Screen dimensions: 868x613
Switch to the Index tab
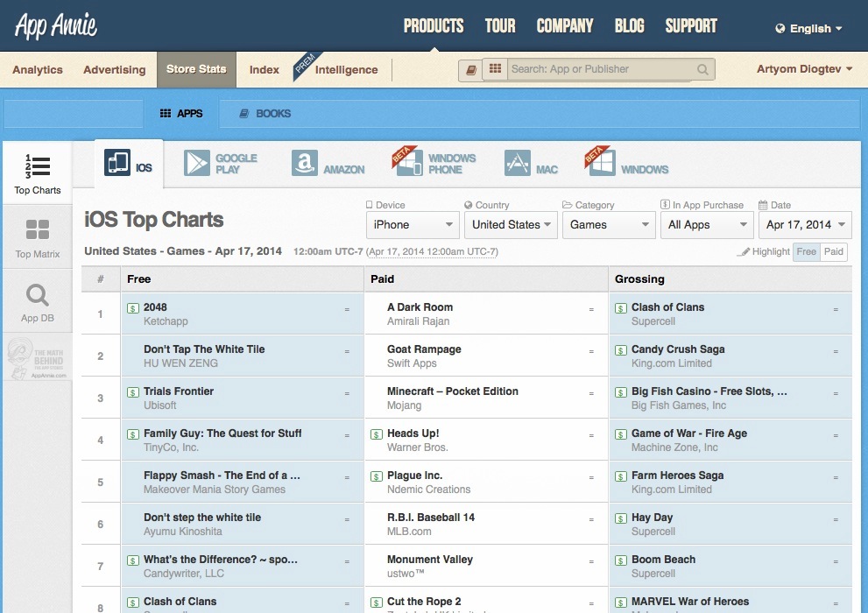coord(264,70)
